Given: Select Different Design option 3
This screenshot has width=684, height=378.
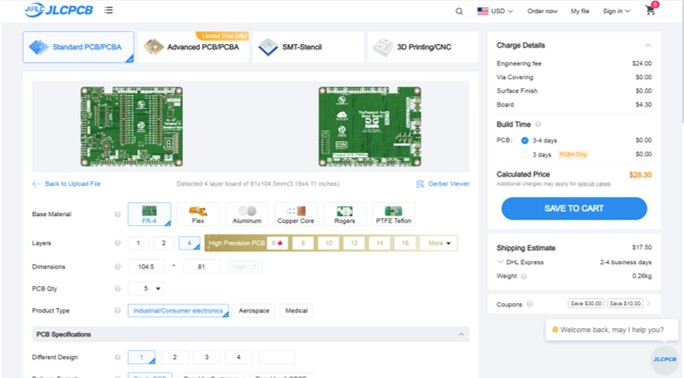Looking at the screenshot, I should pyautogui.click(x=207, y=357).
